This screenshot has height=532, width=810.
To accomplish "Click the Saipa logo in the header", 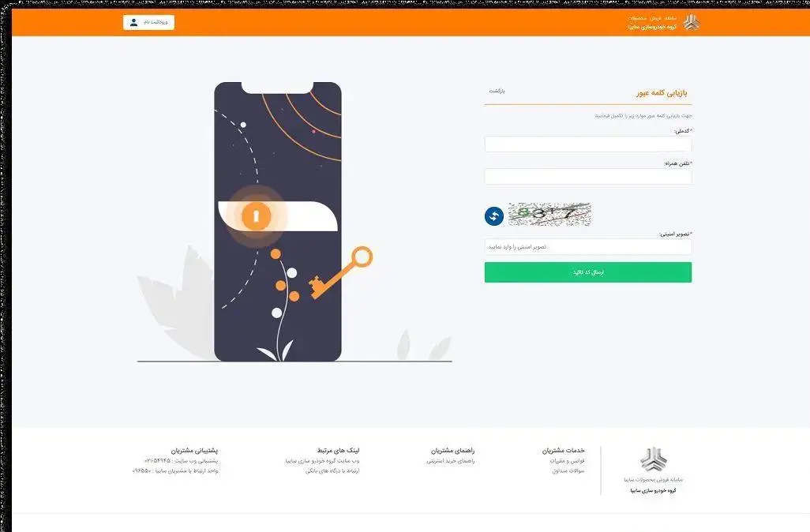I will 691,23.
